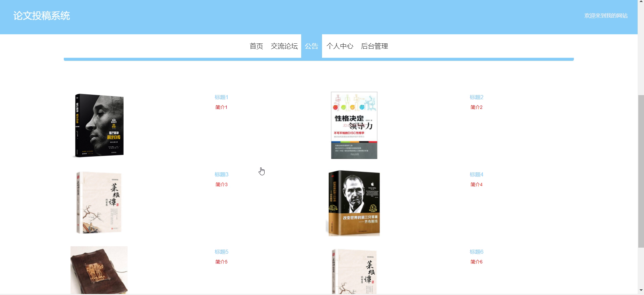
Task: View the Kobe autobiography book cover
Action: (x=99, y=125)
